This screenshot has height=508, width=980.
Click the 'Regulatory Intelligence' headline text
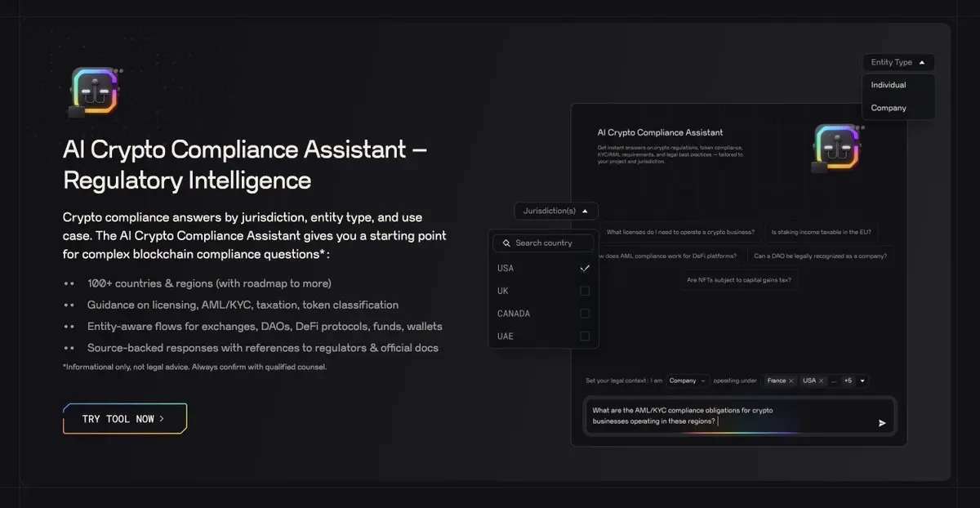tap(187, 180)
